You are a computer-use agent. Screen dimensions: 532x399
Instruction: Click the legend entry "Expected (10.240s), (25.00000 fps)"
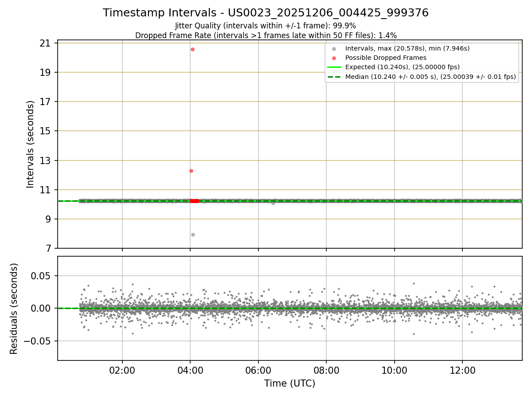click(402, 67)
